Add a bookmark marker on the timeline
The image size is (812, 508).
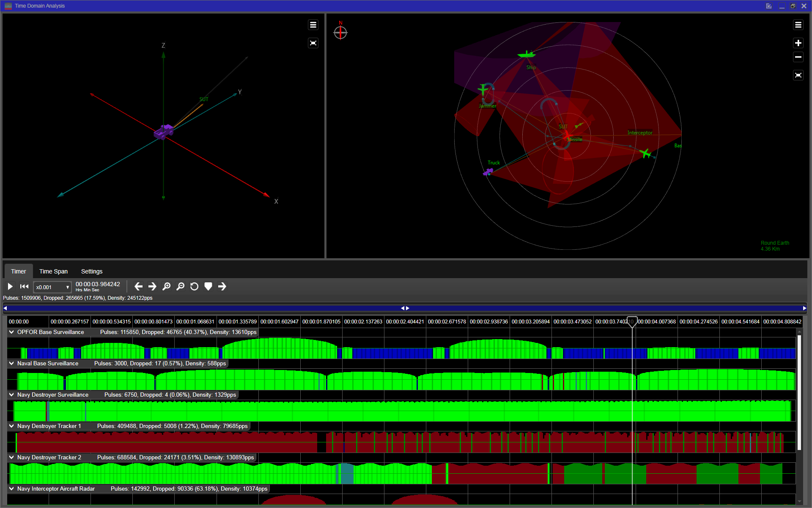tap(208, 287)
